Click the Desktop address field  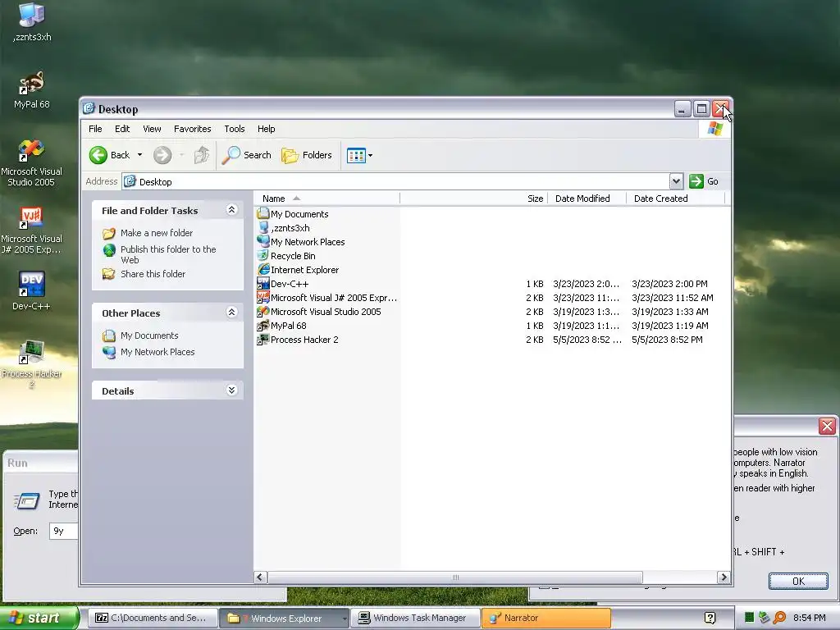[396, 181]
